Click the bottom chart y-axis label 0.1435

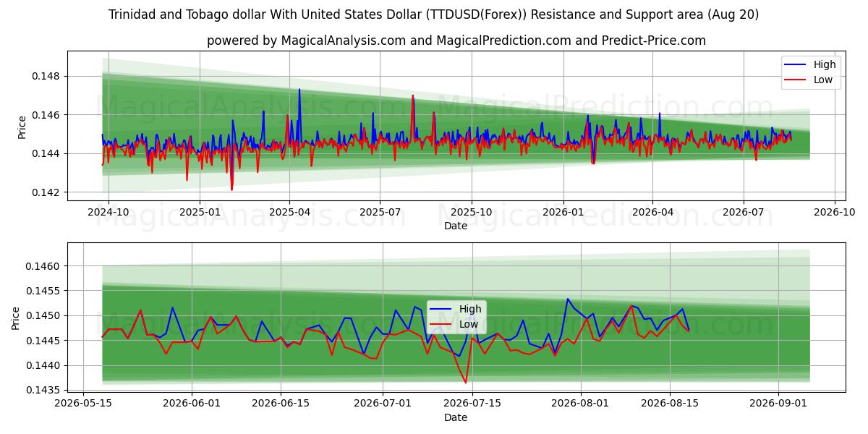[43, 390]
